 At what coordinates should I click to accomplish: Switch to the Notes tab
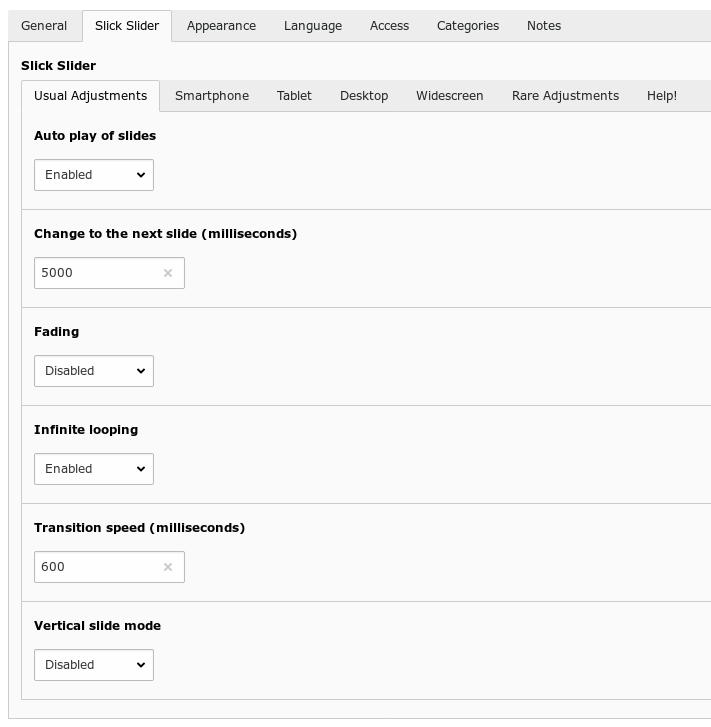(544, 26)
